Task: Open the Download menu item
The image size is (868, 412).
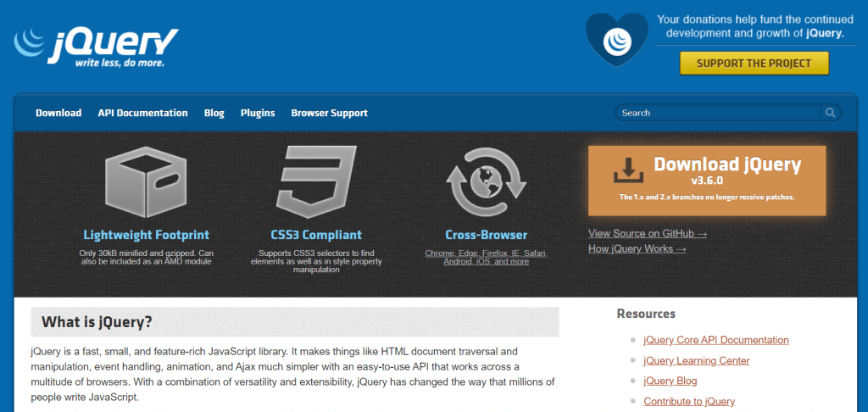Action: coord(58,113)
